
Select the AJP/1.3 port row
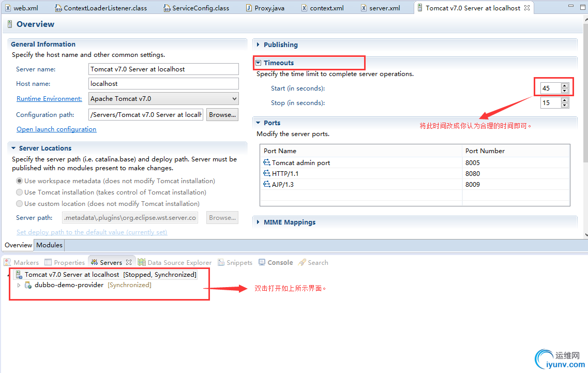tap(415, 185)
